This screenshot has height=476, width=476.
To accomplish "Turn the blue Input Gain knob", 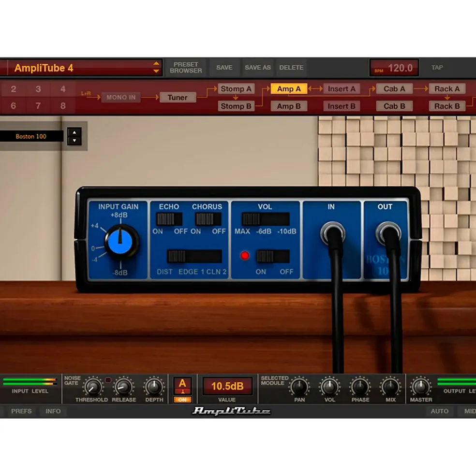I will pyautogui.click(x=120, y=241).
